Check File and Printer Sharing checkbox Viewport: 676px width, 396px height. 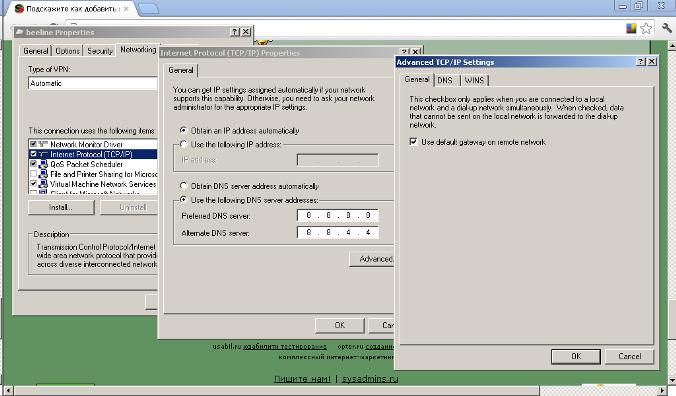tap(33, 174)
